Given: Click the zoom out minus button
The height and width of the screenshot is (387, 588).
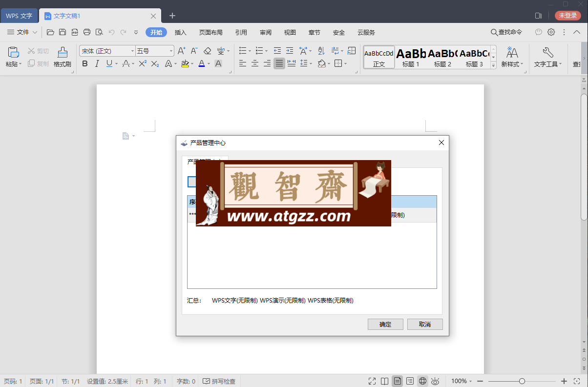Looking at the screenshot, I should 480,381.
